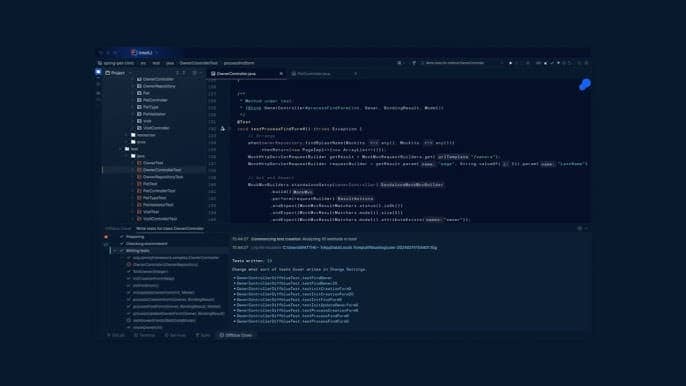Select the 'Write tests for class OwnerController' tab
Screen dimensions: 686x386
pos(170,229)
